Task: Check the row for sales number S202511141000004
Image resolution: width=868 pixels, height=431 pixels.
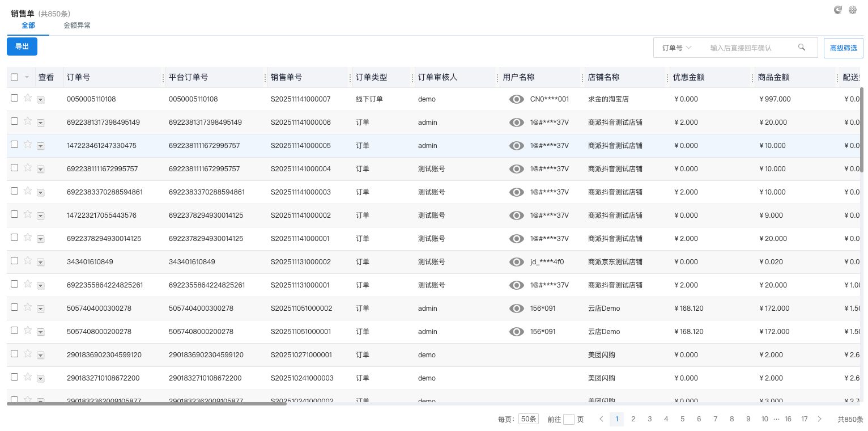Action: pyautogui.click(x=15, y=167)
